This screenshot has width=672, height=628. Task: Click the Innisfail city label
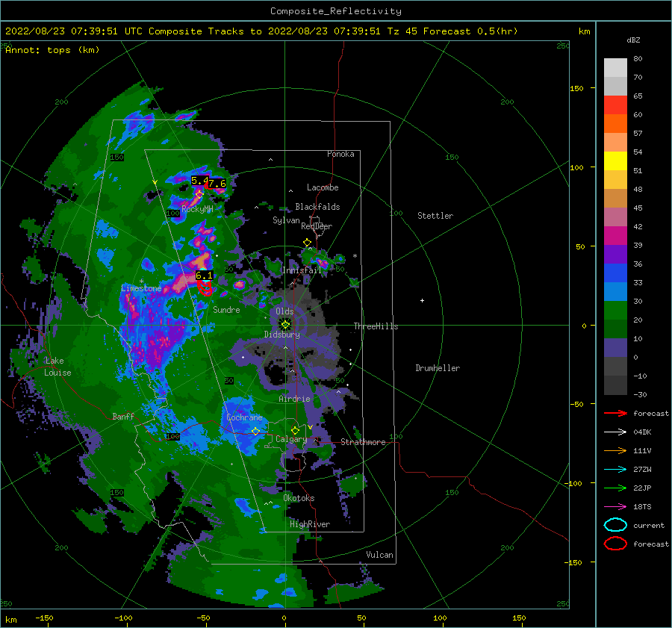pos(302,270)
